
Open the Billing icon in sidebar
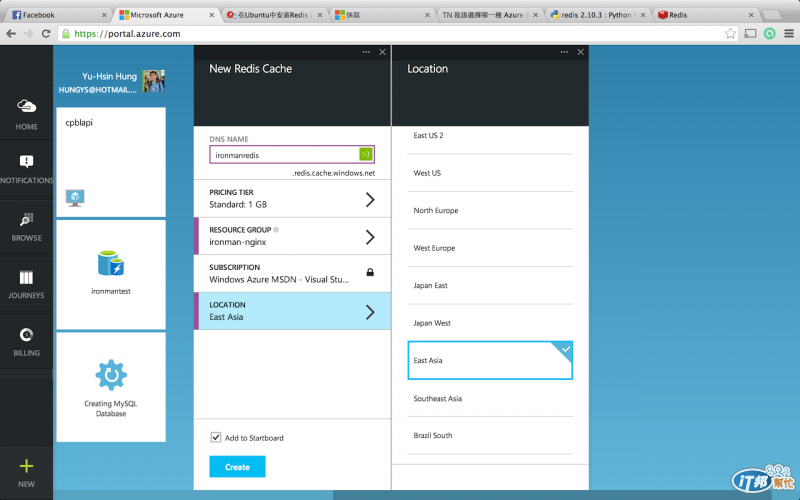point(27,335)
